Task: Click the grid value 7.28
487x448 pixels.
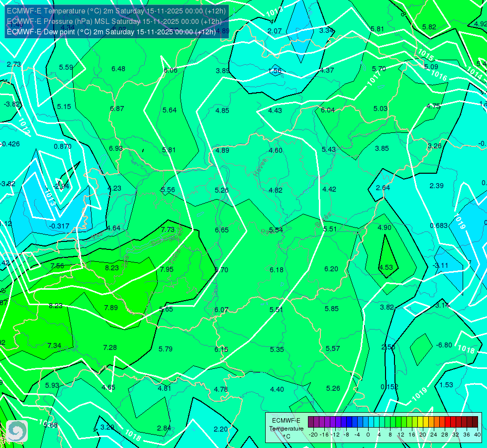Action: (110, 347)
